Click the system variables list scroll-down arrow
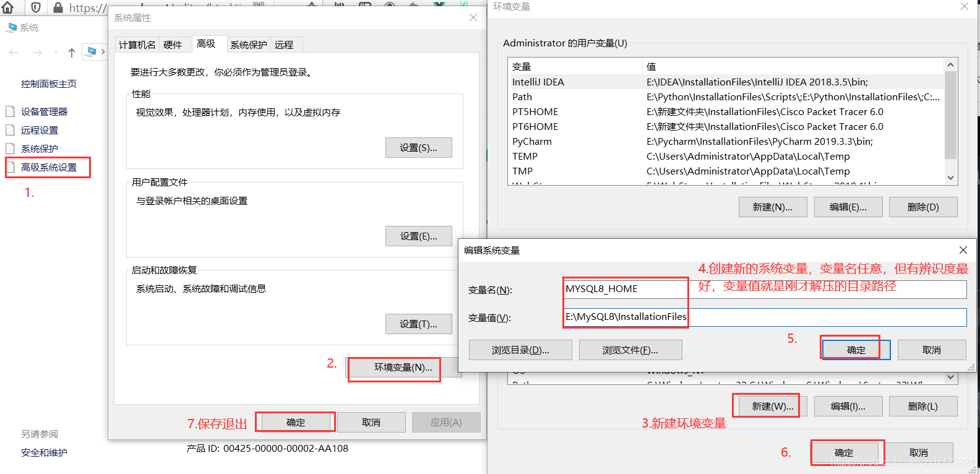This screenshot has width=980, height=474. 951,377
